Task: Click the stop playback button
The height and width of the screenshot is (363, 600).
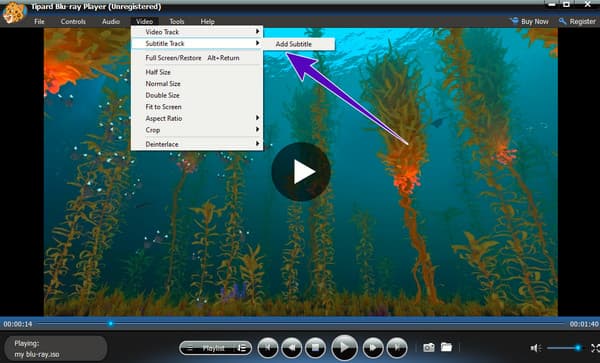Action: pos(315,348)
